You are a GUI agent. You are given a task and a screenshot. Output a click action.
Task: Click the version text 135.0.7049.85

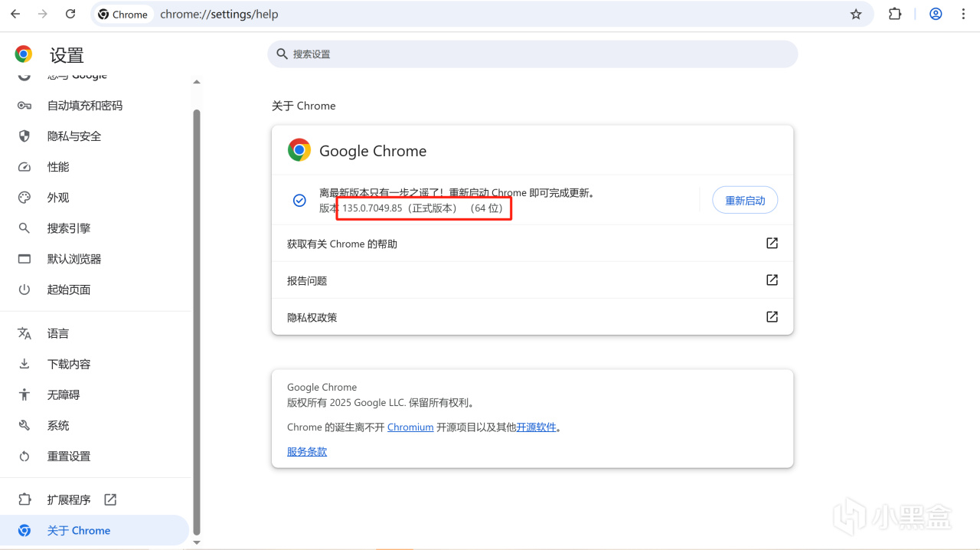[372, 208]
